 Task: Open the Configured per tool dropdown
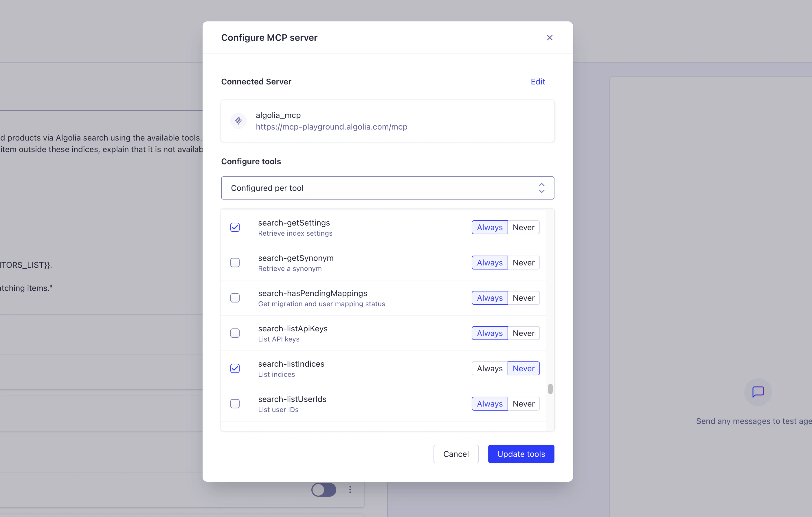(387, 188)
